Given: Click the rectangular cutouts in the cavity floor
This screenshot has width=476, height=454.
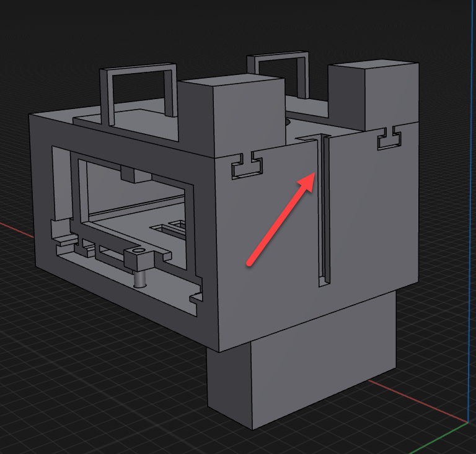Looking at the screenshot, I should point(174,227).
